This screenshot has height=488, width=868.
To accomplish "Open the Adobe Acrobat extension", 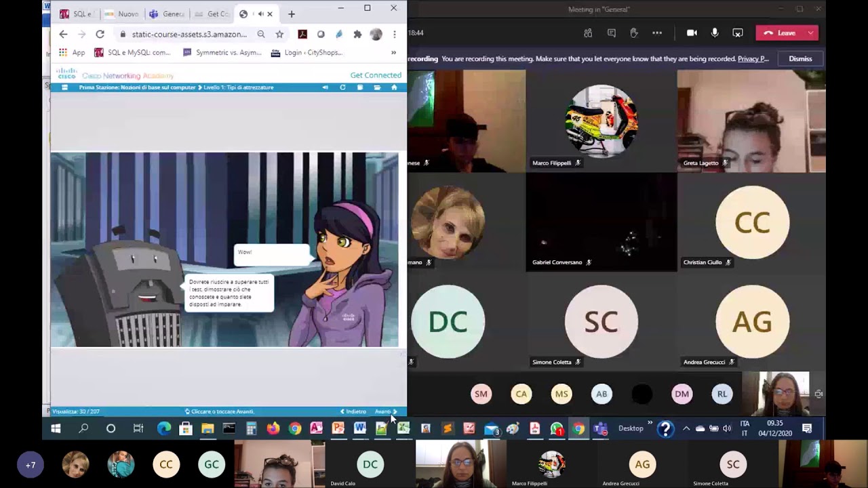I will 302,34.
